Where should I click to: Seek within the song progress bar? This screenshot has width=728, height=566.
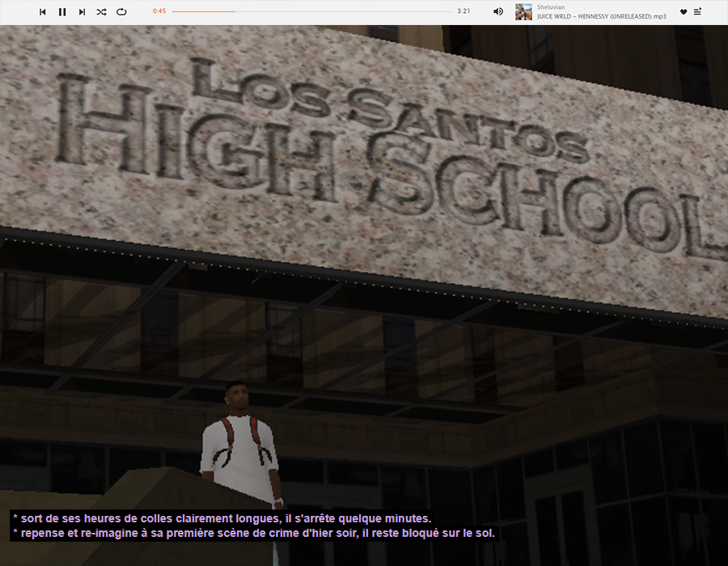pyautogui.click(x=311, y=11)
